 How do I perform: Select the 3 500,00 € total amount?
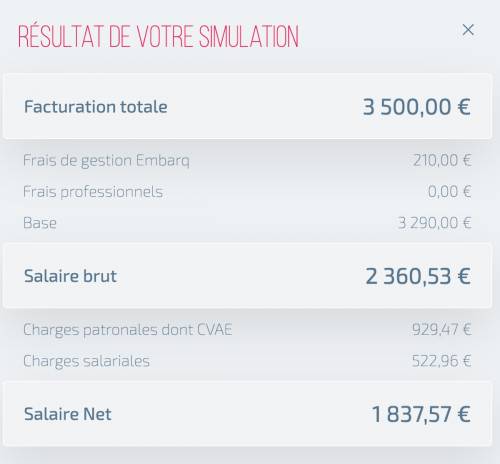(x=417, y=107)
